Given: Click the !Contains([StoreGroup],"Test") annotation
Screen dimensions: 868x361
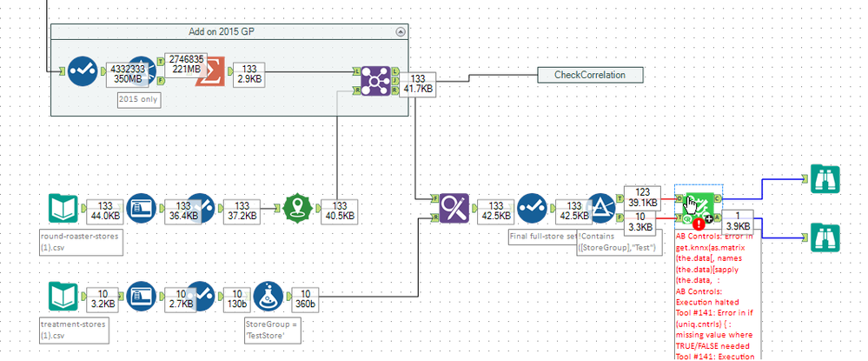Looking at the screenshot, I should coord(619,242).
